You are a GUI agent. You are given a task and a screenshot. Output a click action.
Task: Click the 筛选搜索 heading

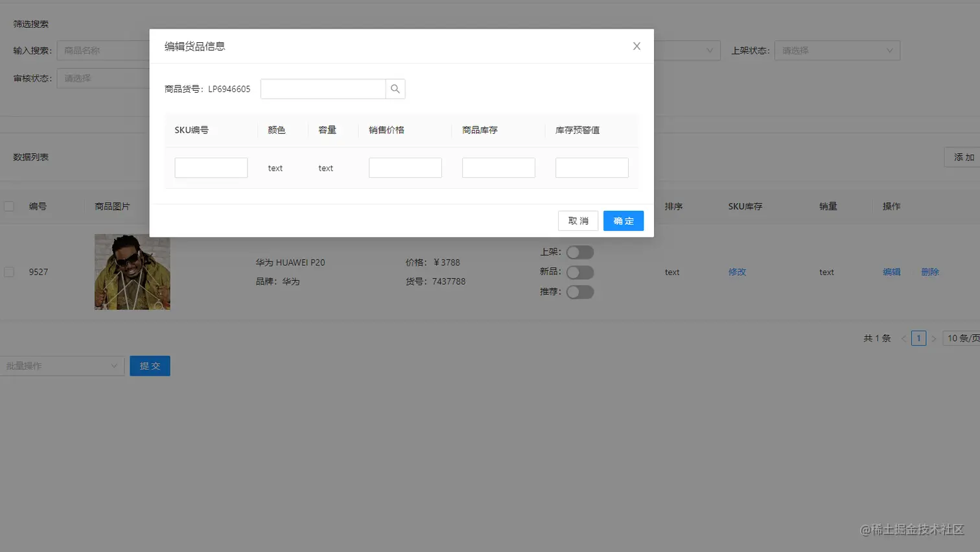(31, 24)
